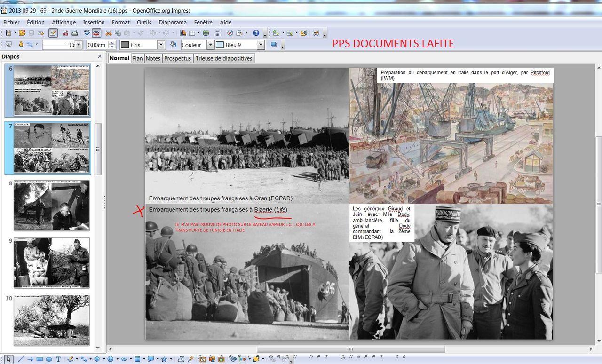
Task: Switch to the Prospectus tab
Action: click(178, 58)
